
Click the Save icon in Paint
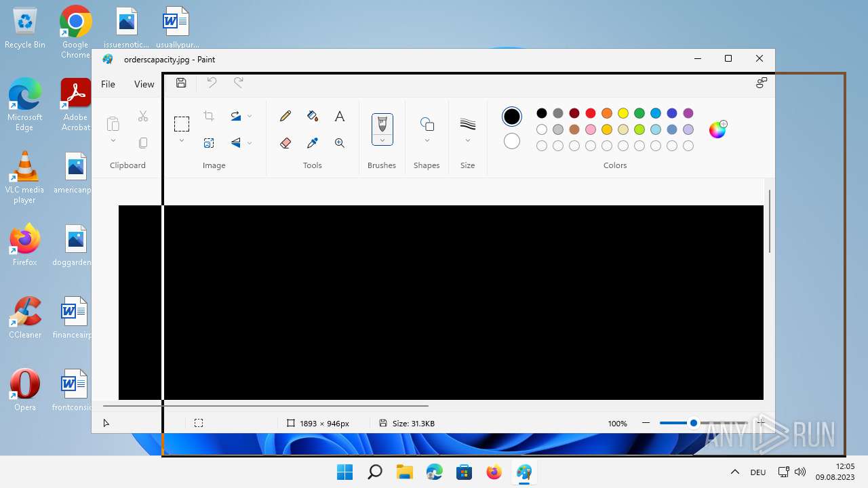click(181, 83)
